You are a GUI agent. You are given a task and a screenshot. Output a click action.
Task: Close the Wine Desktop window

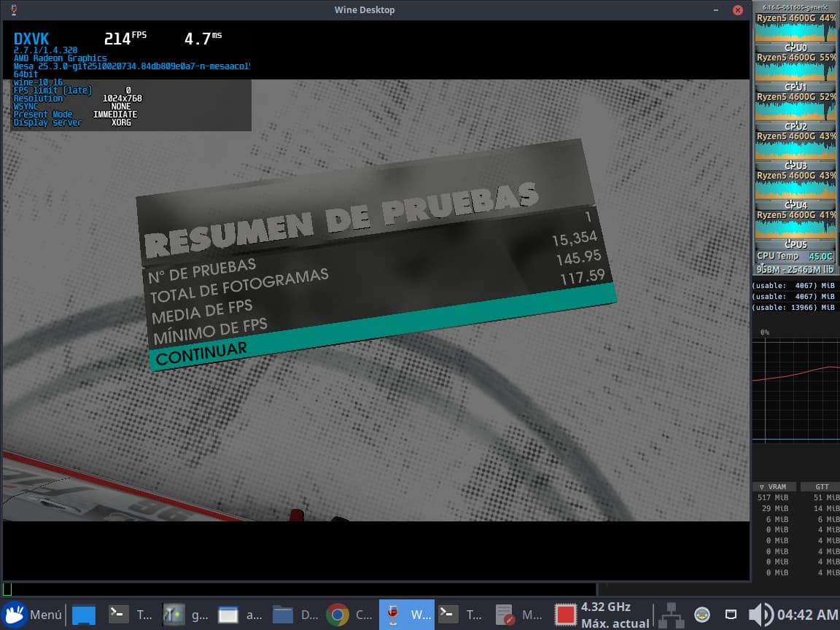click(x=738, y=9)
